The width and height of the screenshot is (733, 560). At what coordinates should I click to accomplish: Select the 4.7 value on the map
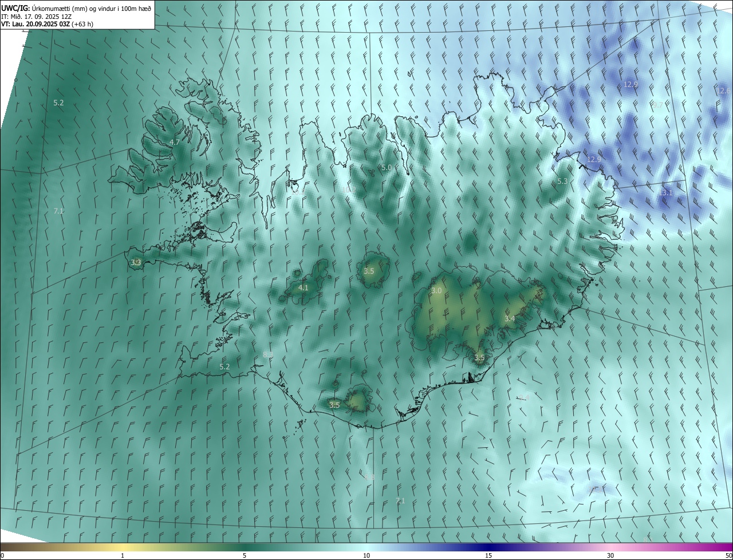[175, 142]
